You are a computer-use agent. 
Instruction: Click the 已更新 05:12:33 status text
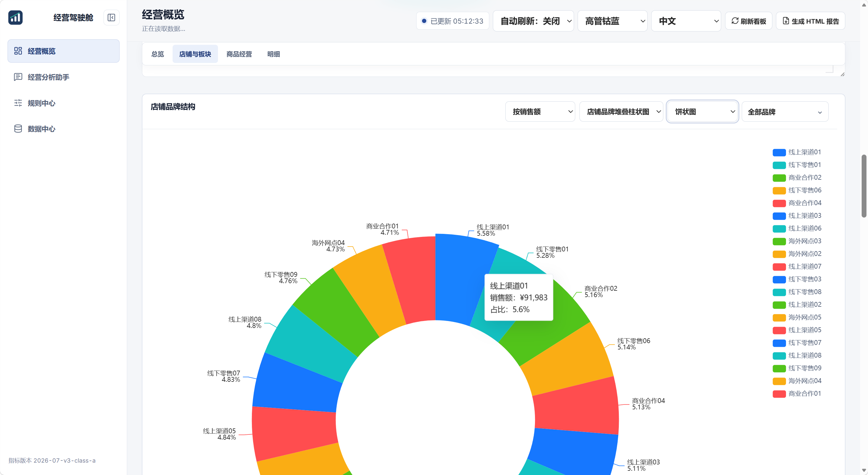tap(457, 21)
